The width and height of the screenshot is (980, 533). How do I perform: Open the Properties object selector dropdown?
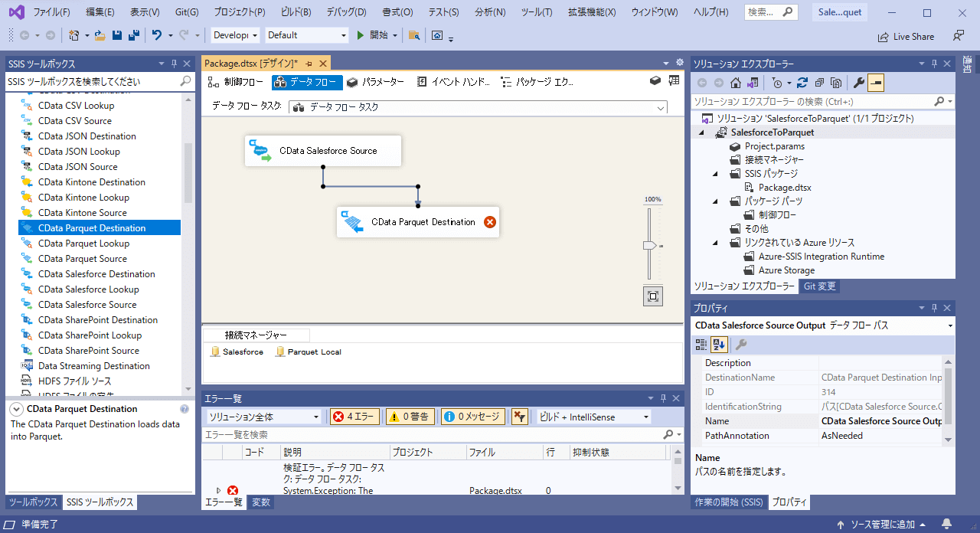pyautogui.click(x=950, y=325)
